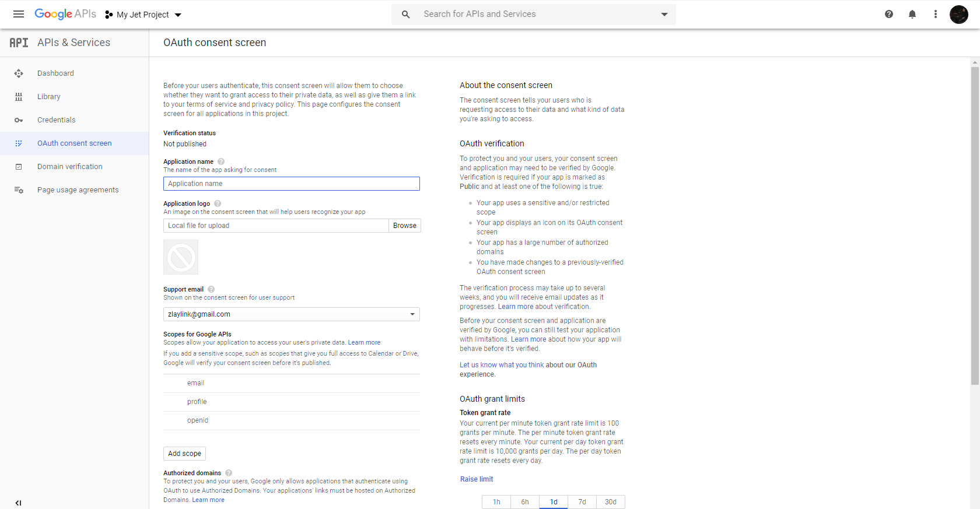The image size is (980, 509).
Task: Click the Not published status text
Action: 185,144
